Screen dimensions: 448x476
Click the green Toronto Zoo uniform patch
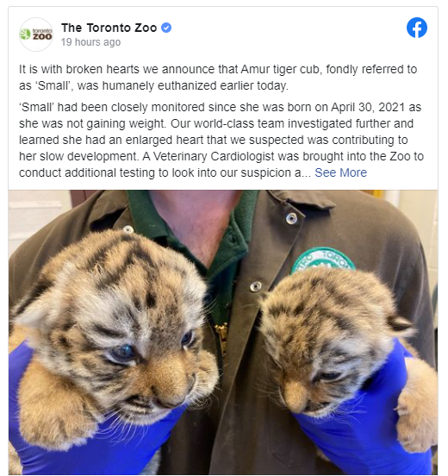(323, 260)
